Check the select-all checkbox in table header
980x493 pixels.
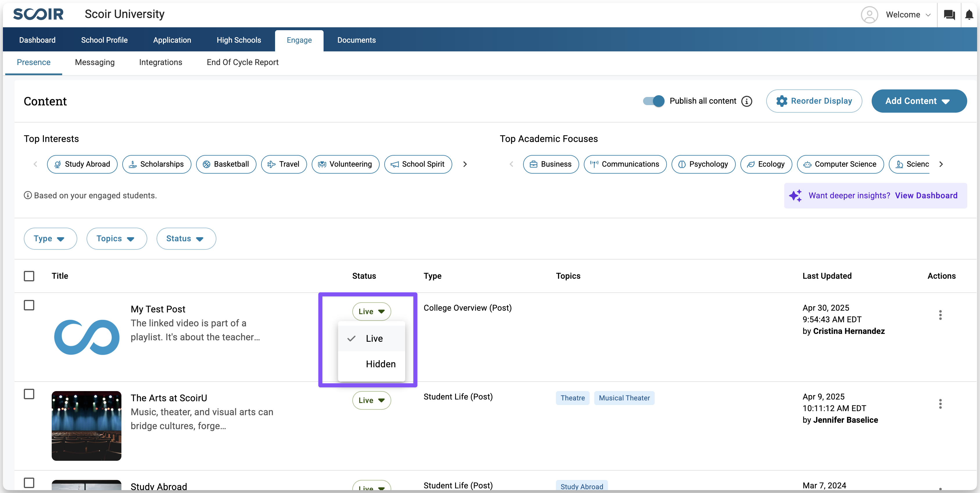click(x=29, y=276)
